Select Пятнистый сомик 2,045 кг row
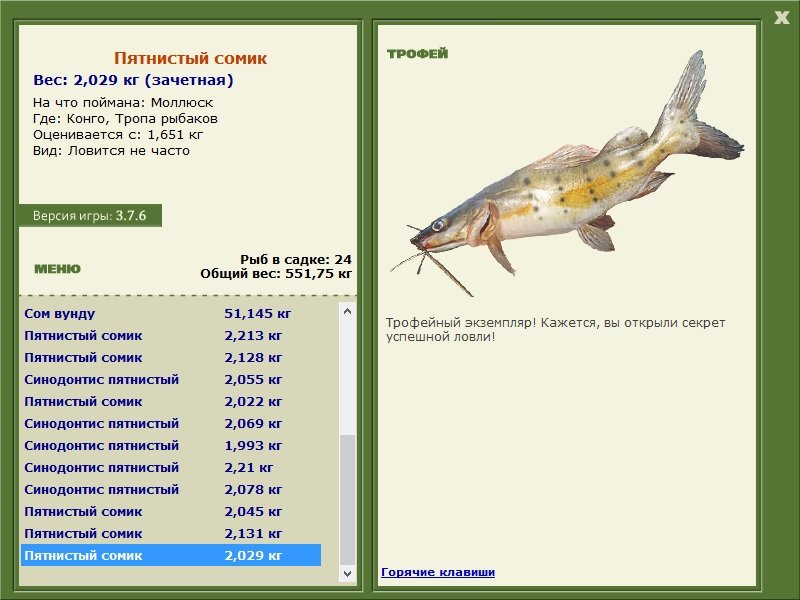 click(171, 511)
